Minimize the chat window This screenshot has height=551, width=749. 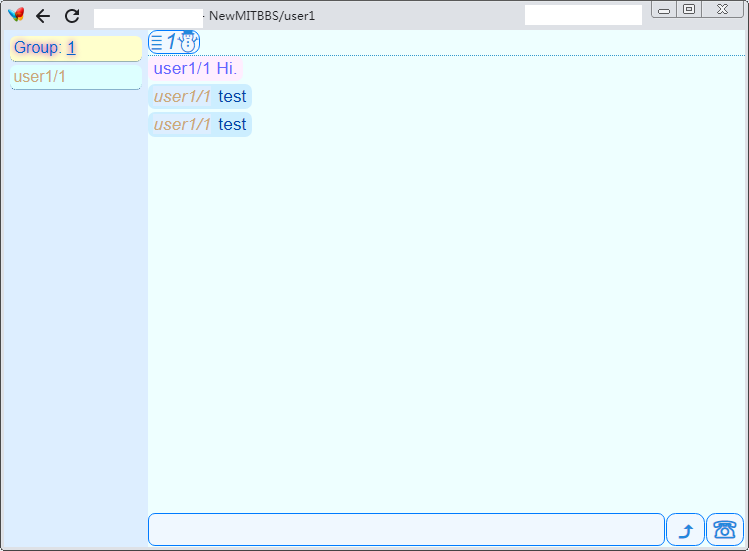tap(664, 10)
